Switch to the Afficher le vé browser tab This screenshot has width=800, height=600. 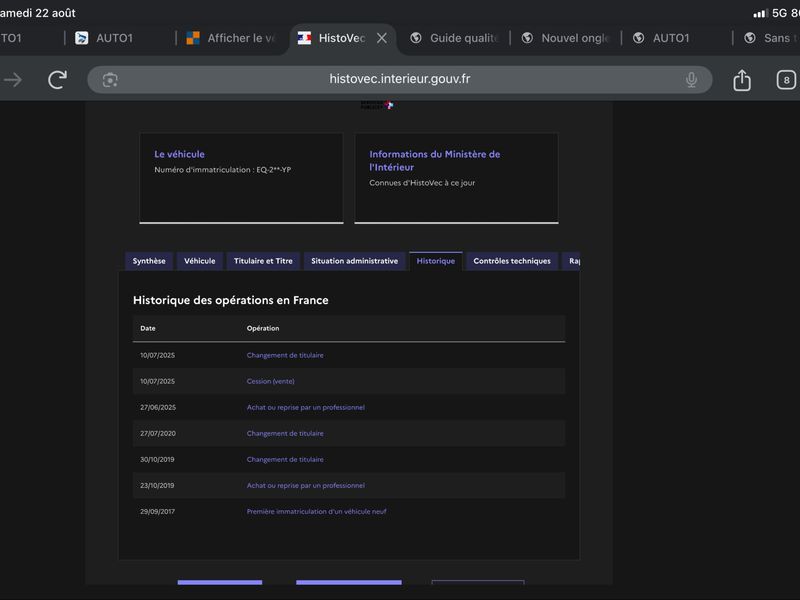click(231, 38)
